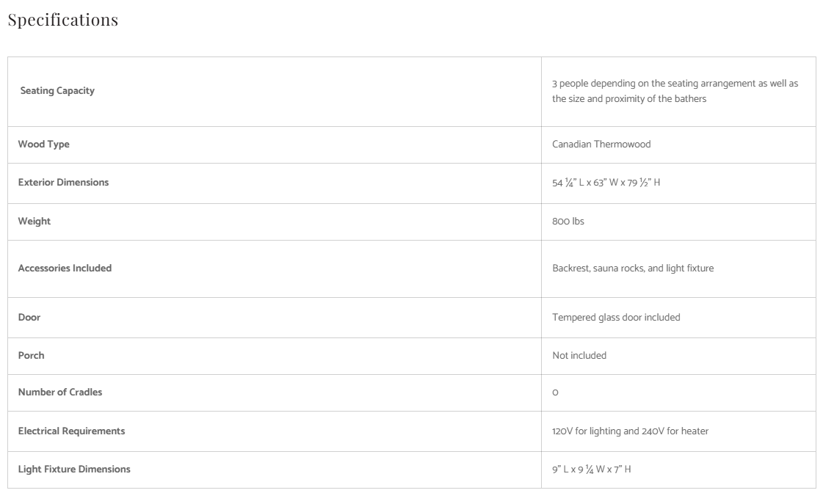Select the seating capacity description text
Screen dimensions: 823x504
click(x=675, y=91)
